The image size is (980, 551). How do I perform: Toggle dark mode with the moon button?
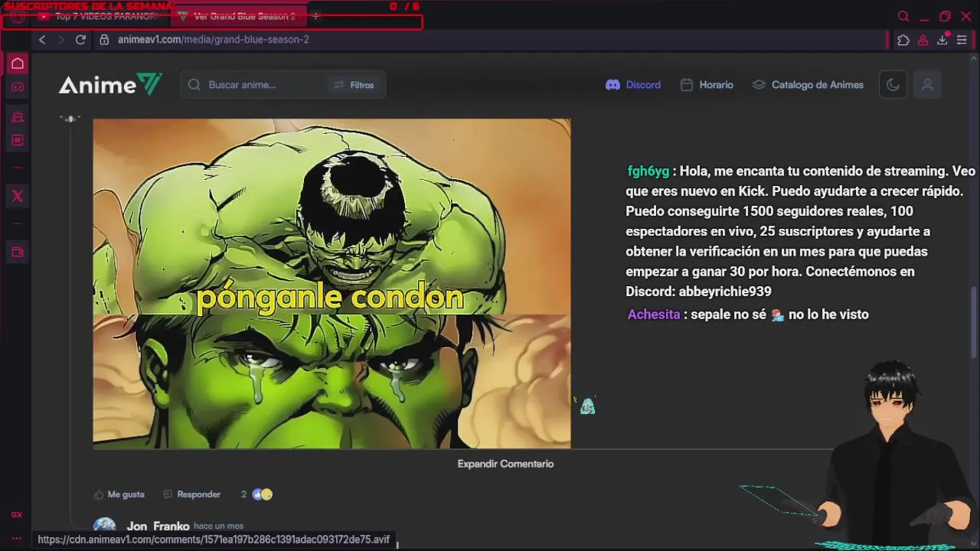tap(893, 85)
